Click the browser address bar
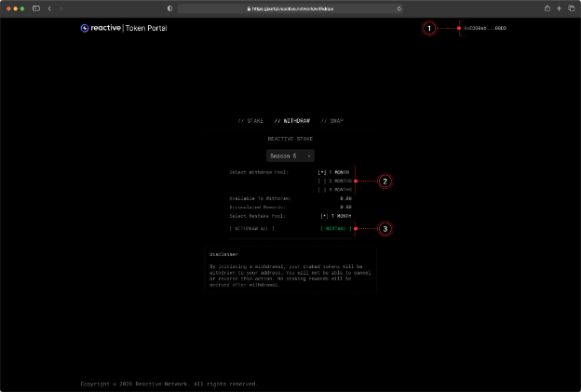Viewport: 581px width, 392px height. click(290, 8)
